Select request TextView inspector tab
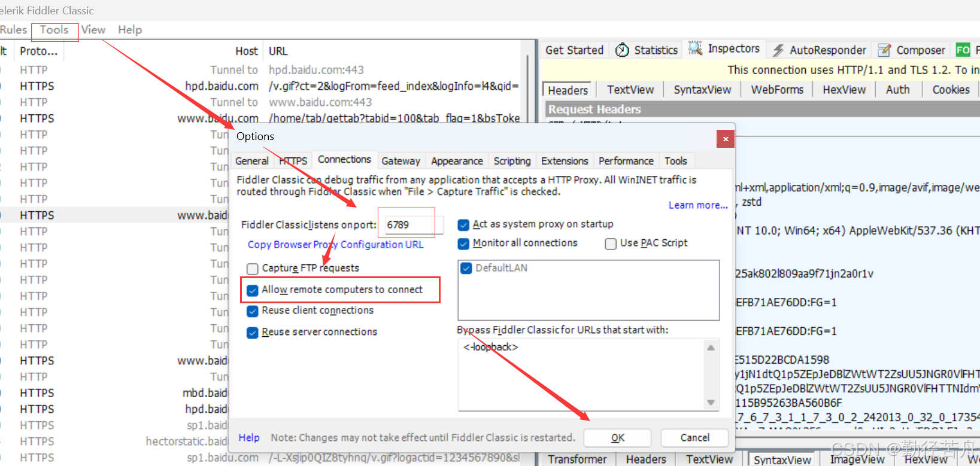The height and width of the screenshot is (466, 980). tap(630, 90)
